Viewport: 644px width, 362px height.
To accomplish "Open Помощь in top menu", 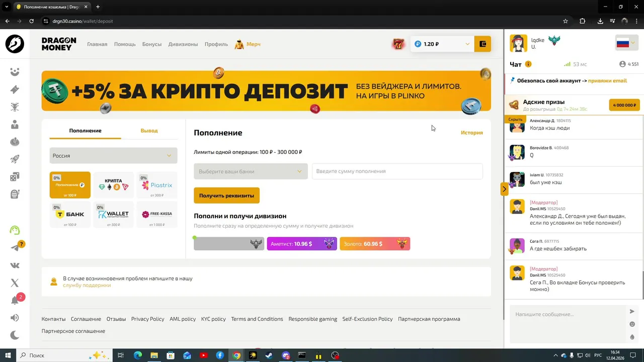I will (125, 44).
